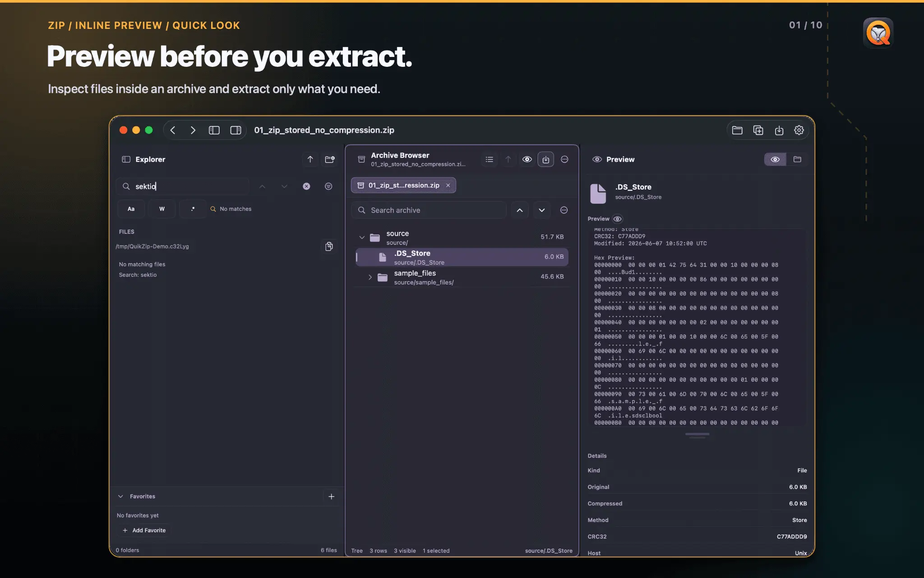
Task: Collapse the Favorites section
Action: coord(120,496)
